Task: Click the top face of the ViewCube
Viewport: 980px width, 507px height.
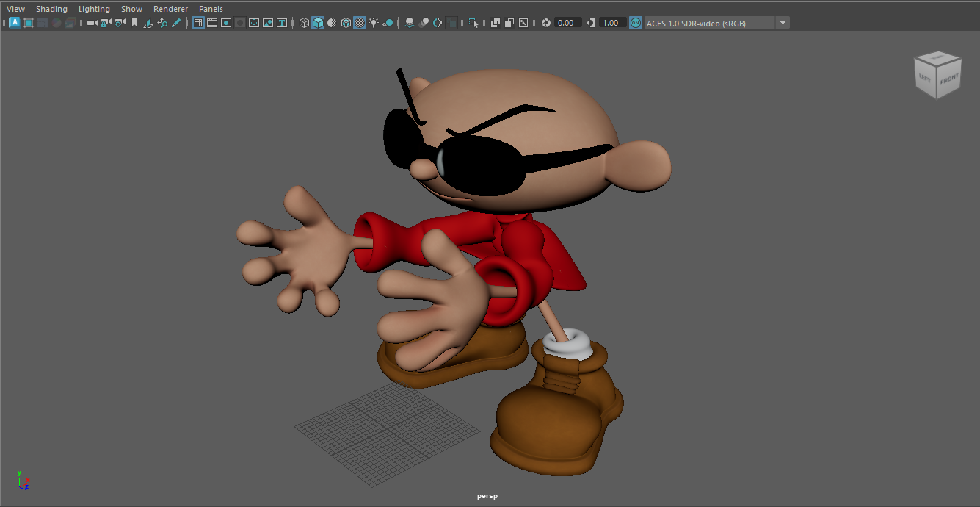Action: 938,57
